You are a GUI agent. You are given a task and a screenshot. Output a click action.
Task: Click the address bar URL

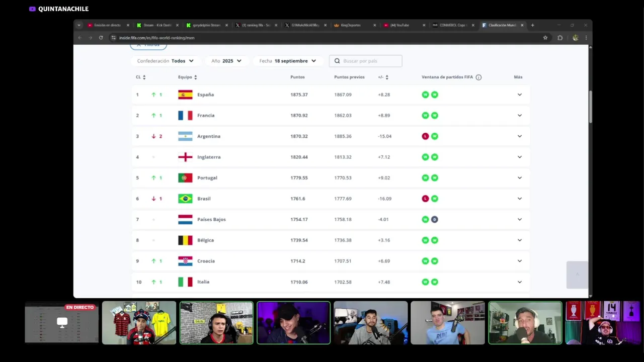pos(157,38)
